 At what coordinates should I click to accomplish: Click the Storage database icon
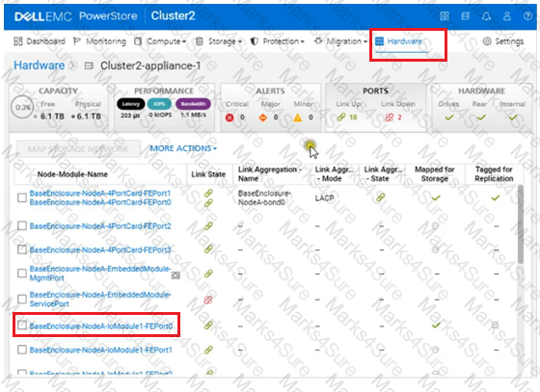click(199, 41)
